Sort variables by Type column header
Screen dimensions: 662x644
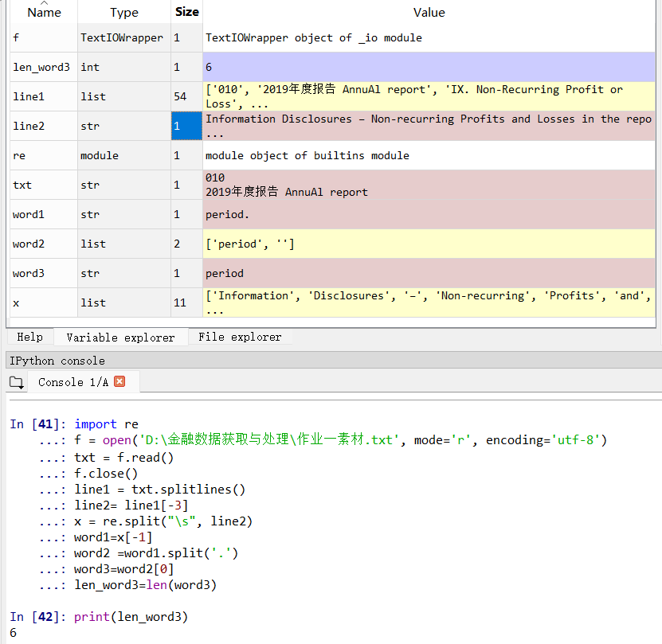[x=124, y=12]
